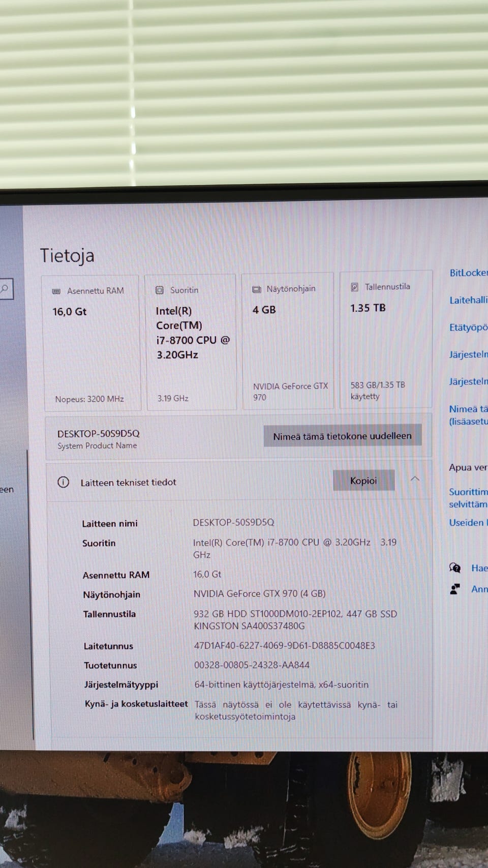Image resolution: width=488 pixels, height=868 pixels.
Task: Click the feedback person icon beside Ann
Action: (455, 589)
